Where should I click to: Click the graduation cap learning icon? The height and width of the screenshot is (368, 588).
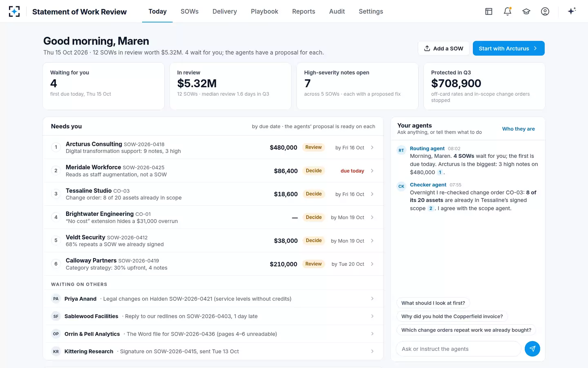pos(526,11)
